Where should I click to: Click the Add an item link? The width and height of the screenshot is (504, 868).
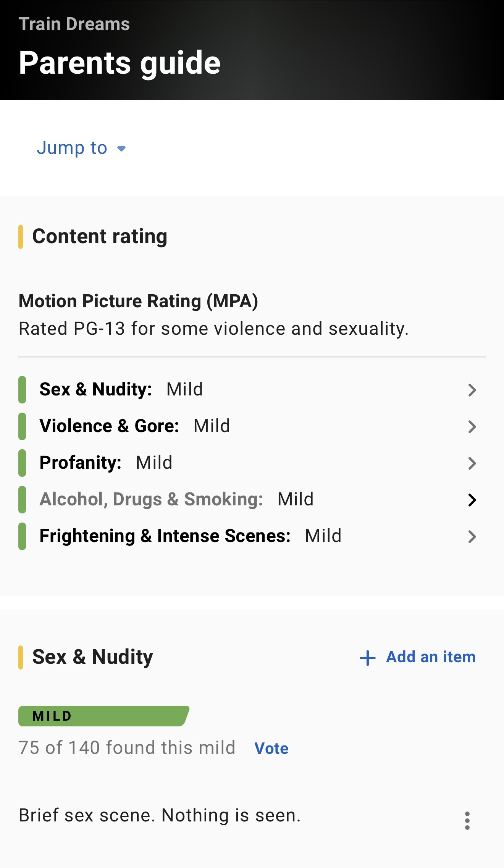click(x=431, y=657)
